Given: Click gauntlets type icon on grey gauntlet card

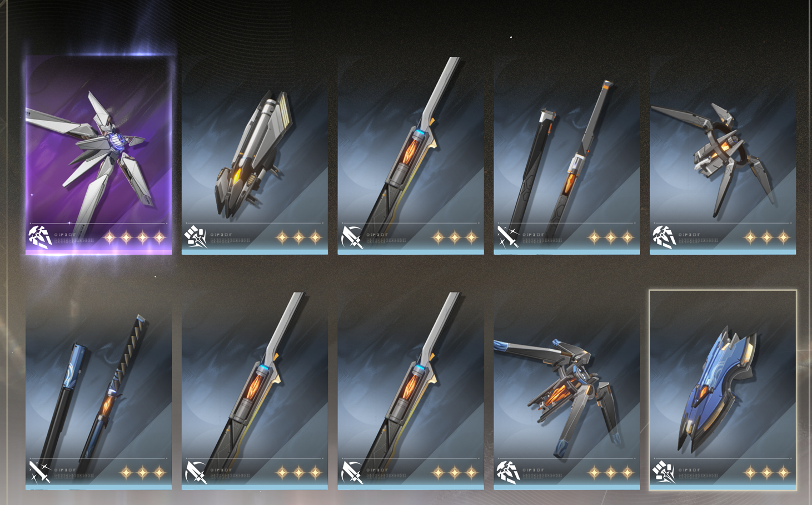Looking at the screenshot, I should [x=196, y=237].
